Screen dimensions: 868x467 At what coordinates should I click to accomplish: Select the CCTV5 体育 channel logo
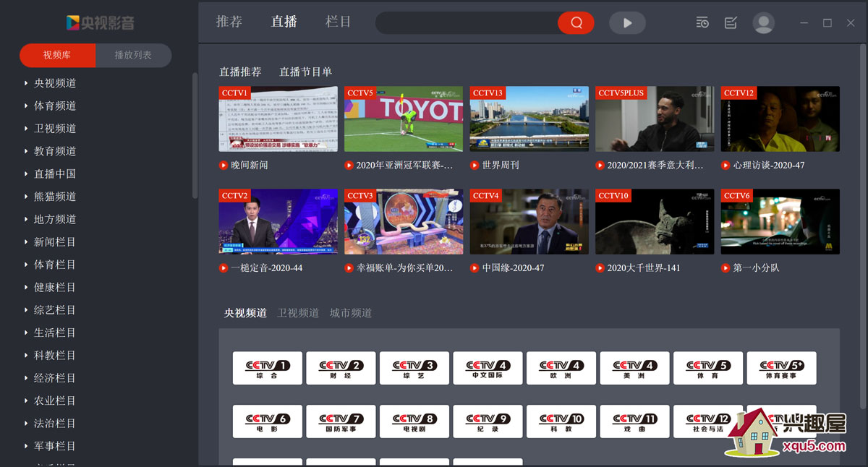(x=708, y=368)
